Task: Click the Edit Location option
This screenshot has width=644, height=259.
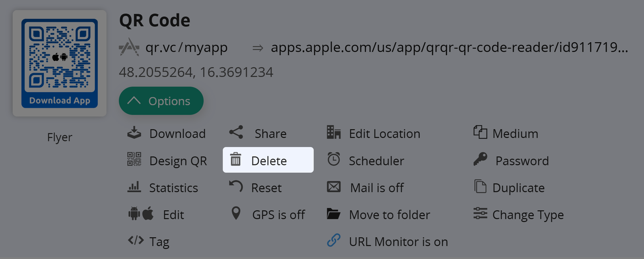Action: (x=384, y=134)
